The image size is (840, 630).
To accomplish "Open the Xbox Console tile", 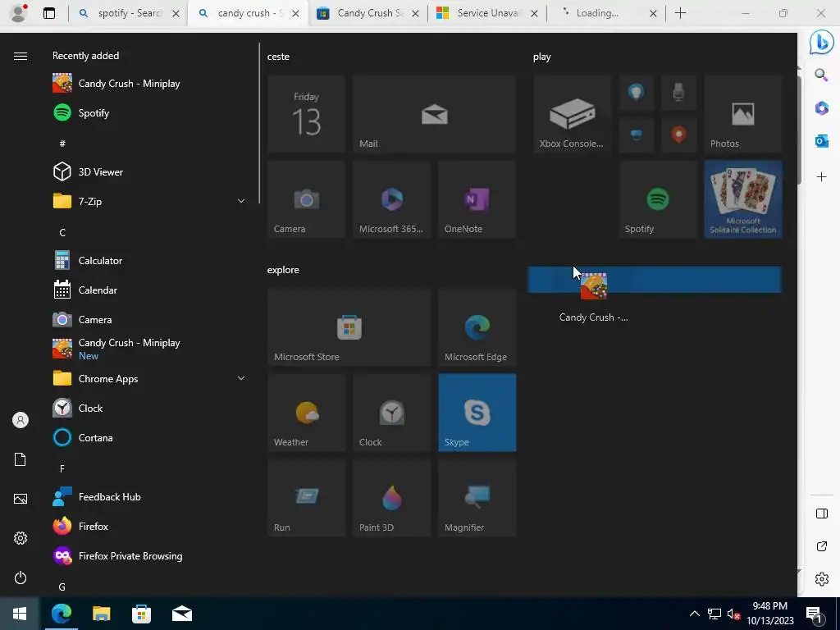I will click(x=572, y=114).
